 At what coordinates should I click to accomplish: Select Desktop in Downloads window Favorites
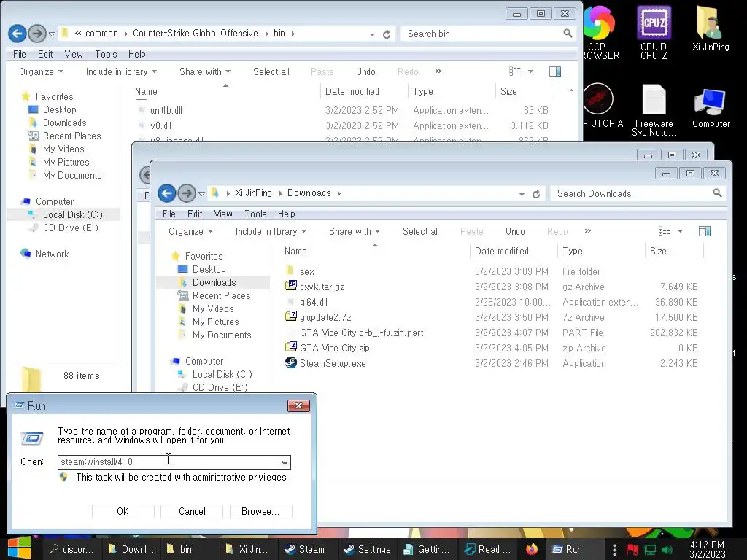[209, 270]
